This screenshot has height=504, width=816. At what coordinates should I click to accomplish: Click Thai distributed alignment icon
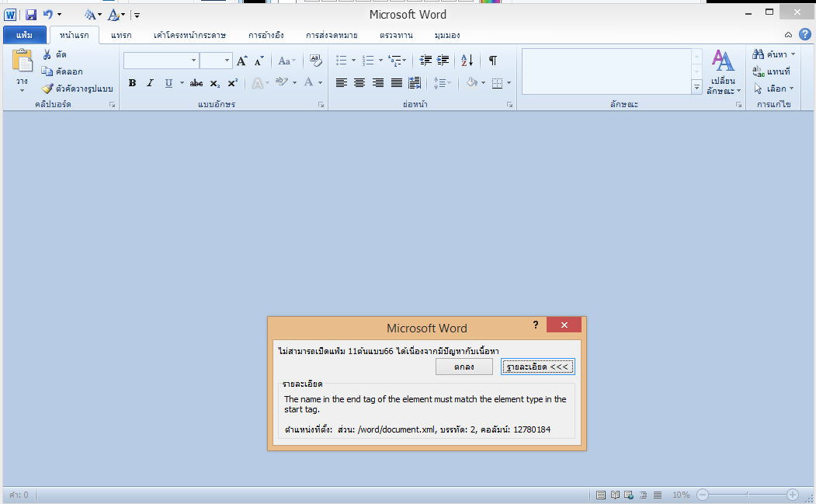coord(415,83)
